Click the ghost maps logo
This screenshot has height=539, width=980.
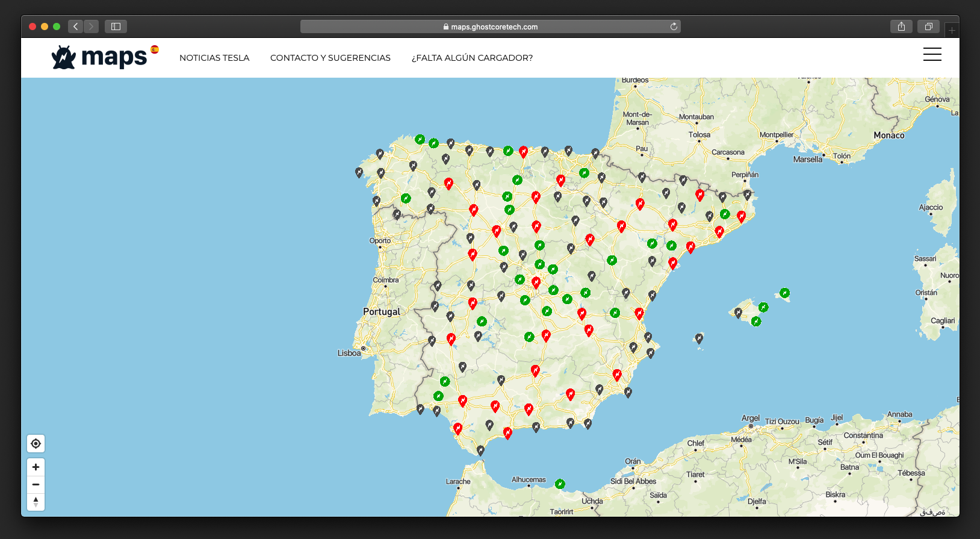(99, 57)
